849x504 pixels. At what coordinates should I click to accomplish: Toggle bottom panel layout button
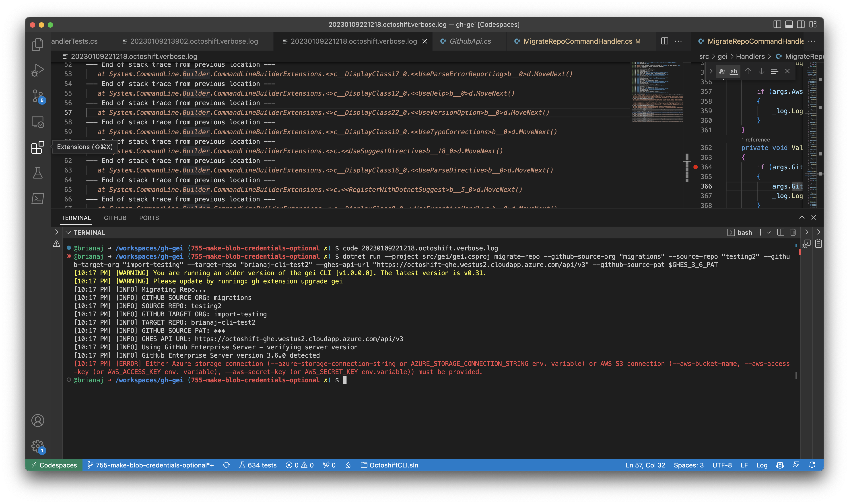[x=789, y=25]
